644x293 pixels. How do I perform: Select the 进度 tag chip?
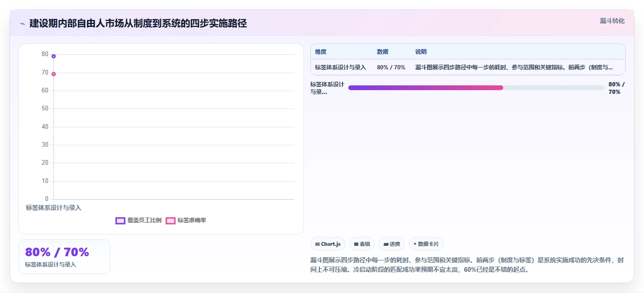392,244
